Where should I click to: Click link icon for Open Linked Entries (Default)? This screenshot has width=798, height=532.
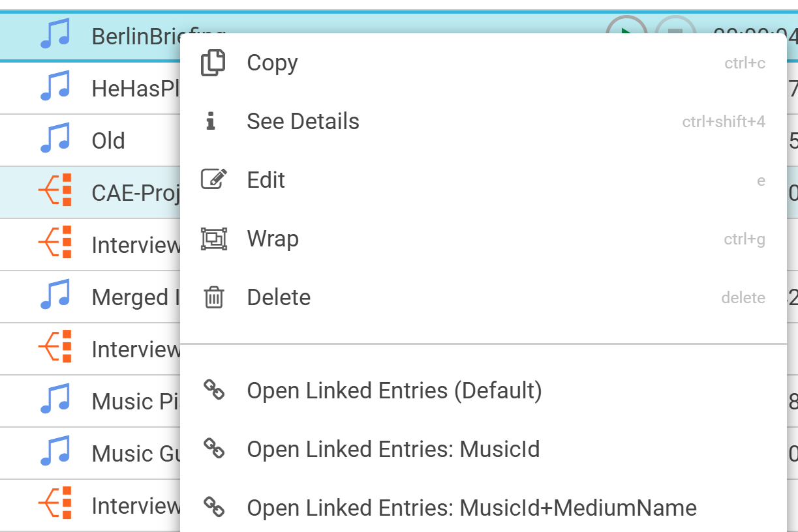(x=214, y=390)
